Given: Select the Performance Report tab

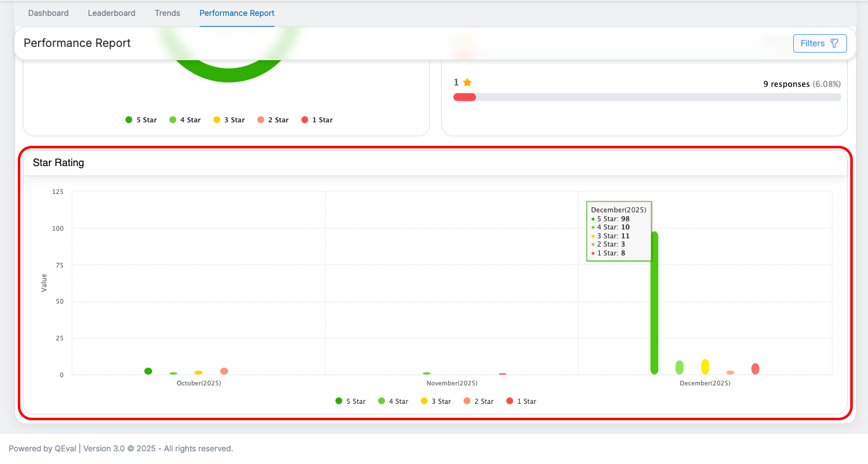Looking at the screenshot, I should coord(236,13).
